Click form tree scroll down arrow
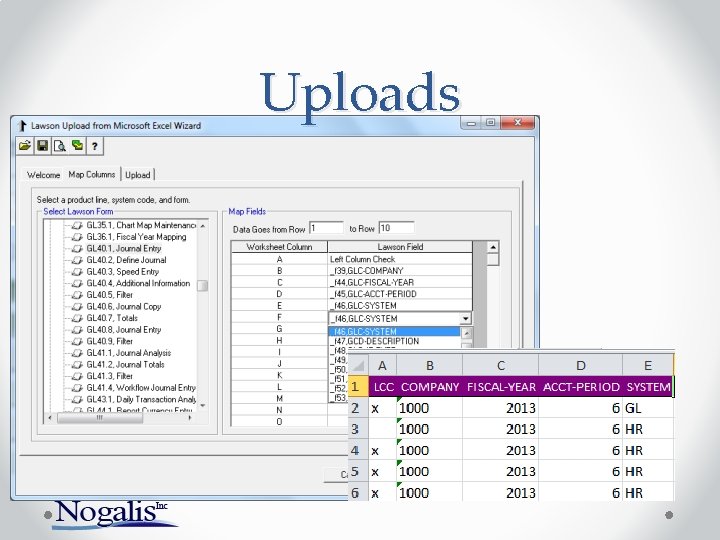The height and width of the screenshot is (540, 720). (x=202, y=406)
